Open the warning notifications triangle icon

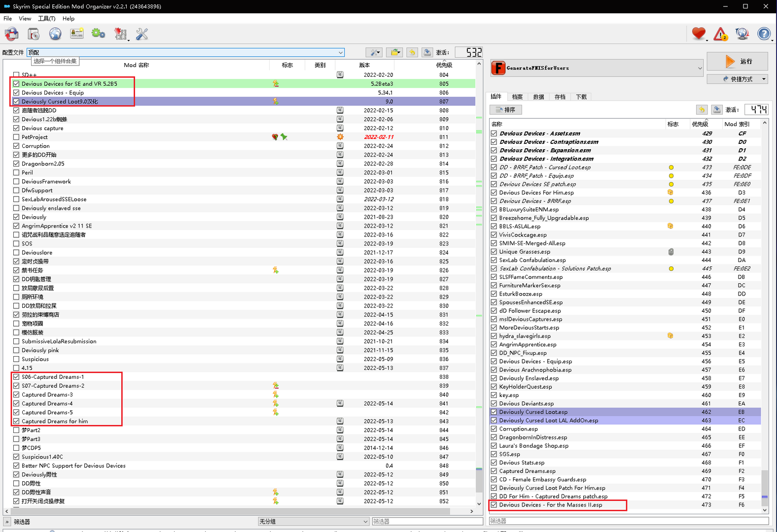pos(720,34)
